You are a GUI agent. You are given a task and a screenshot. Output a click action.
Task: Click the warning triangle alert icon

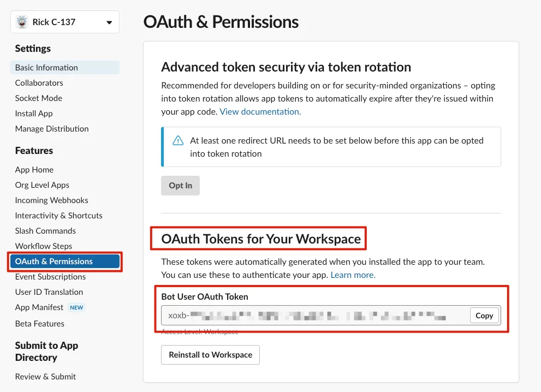(x=178, y=141)
